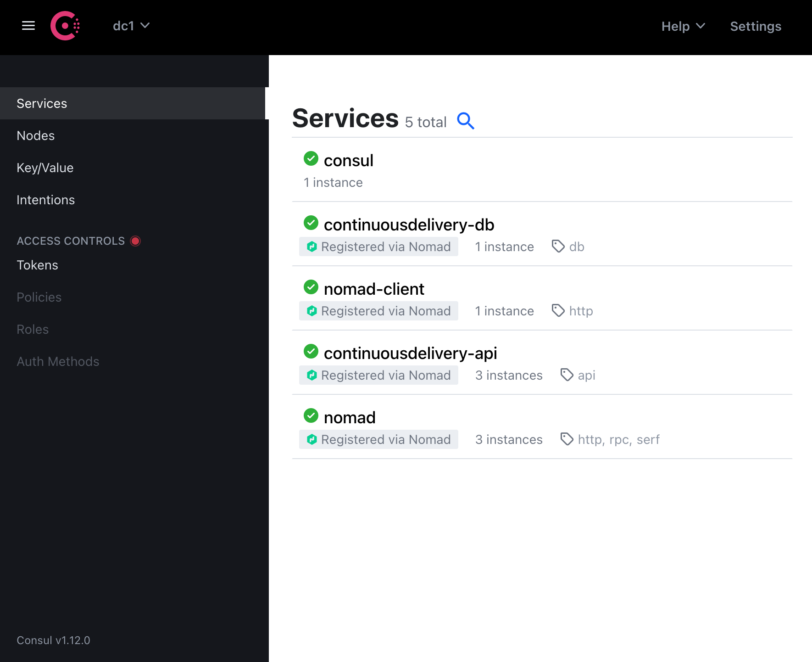Open the dc1 chevron selector
This screenshot has width=812, height=662.
[145, 26]
